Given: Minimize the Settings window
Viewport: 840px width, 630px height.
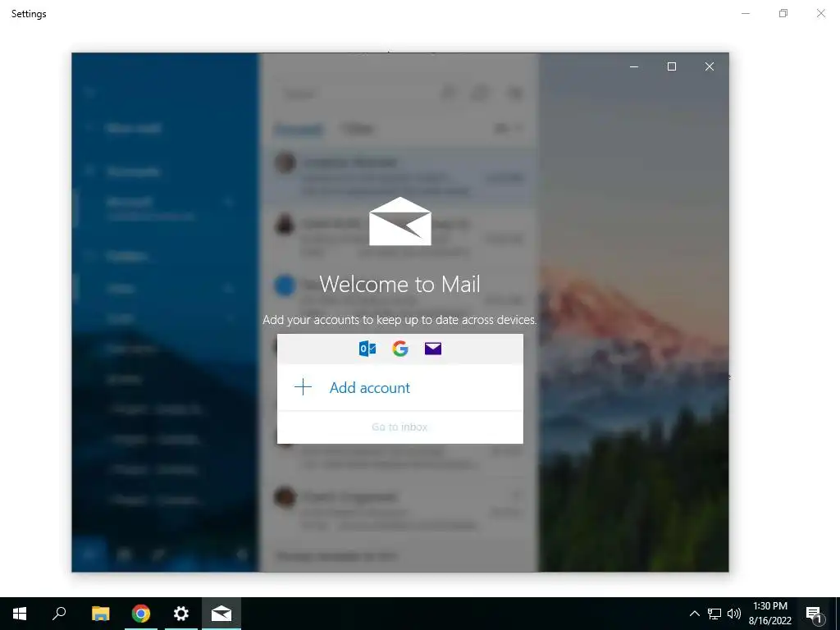Looking at the screenshot, I should (746, 13).
